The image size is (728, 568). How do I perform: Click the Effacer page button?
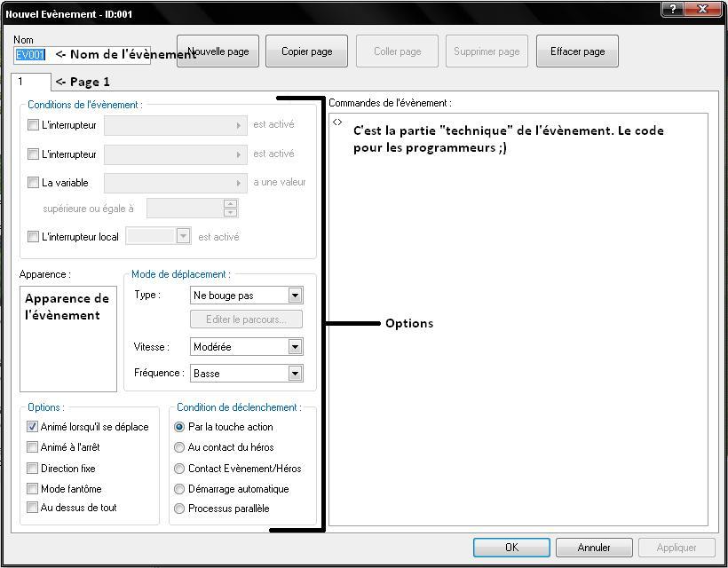click(x=577, y=51)
